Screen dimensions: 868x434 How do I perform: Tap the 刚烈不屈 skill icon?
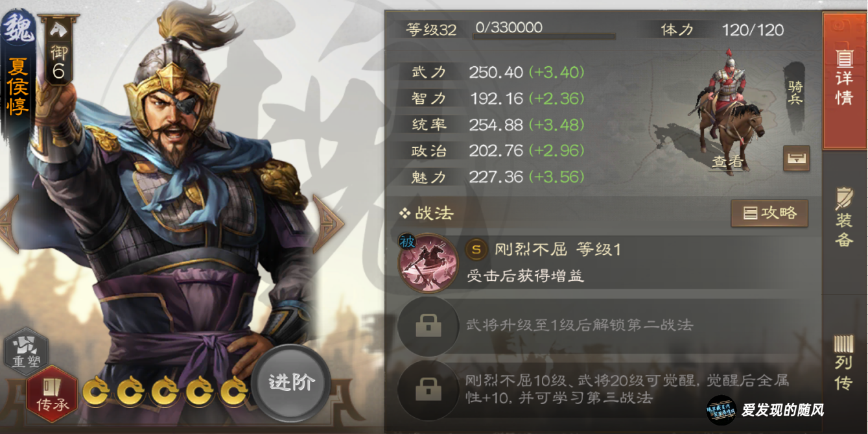tap(426, 262)
